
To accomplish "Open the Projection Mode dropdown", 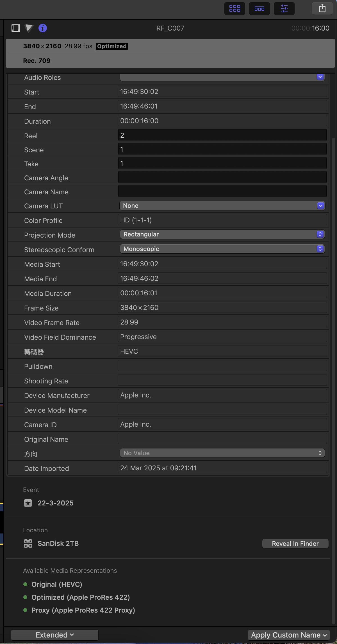I will (222, 234).
